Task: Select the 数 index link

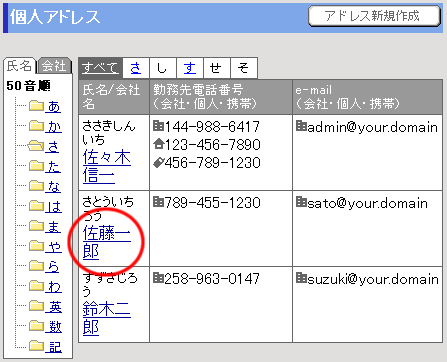Action: (x=54, y=326)
